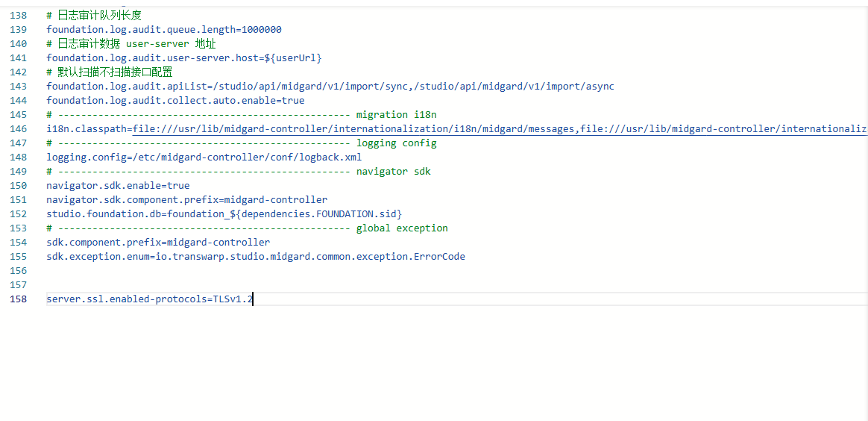Place cursor in server.ssl.enabled-protocols line
Screen dimensions: 868x421
click(x=149, y=299)
